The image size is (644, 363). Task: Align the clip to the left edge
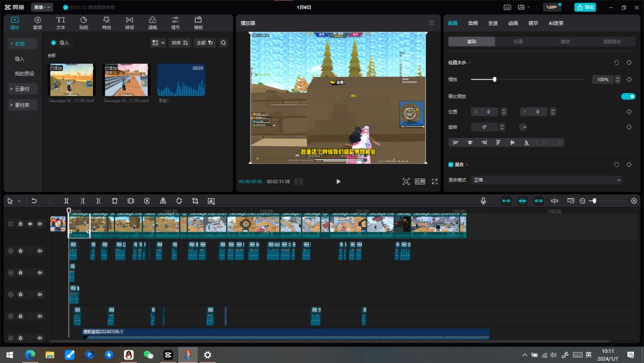(456, 143)
